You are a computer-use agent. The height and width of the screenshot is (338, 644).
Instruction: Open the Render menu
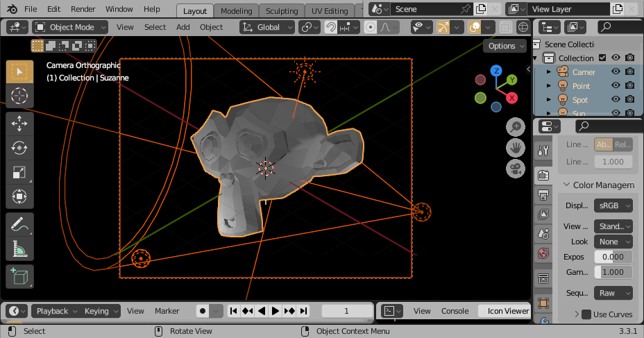pyautogui.click(x=83, y=9)
